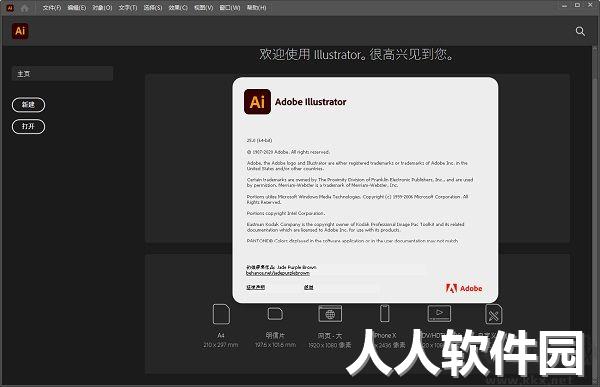Click the 'Portions copyright Intel Corporation.' line

point(286,213)
